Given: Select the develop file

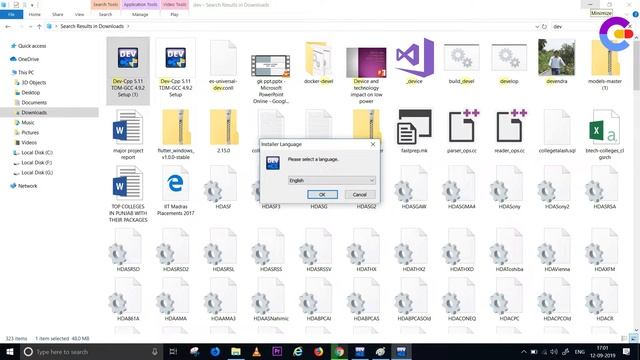Looking at the screenshot, I should click(x=509, y=64).
